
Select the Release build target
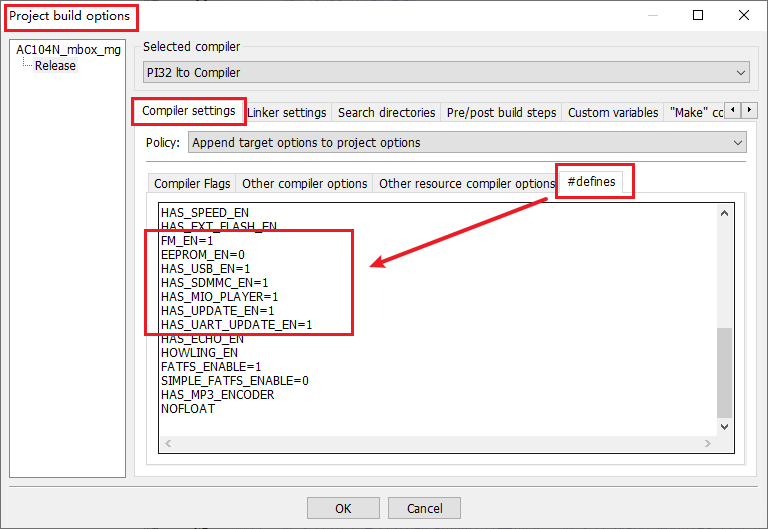(x=55, y=66)
